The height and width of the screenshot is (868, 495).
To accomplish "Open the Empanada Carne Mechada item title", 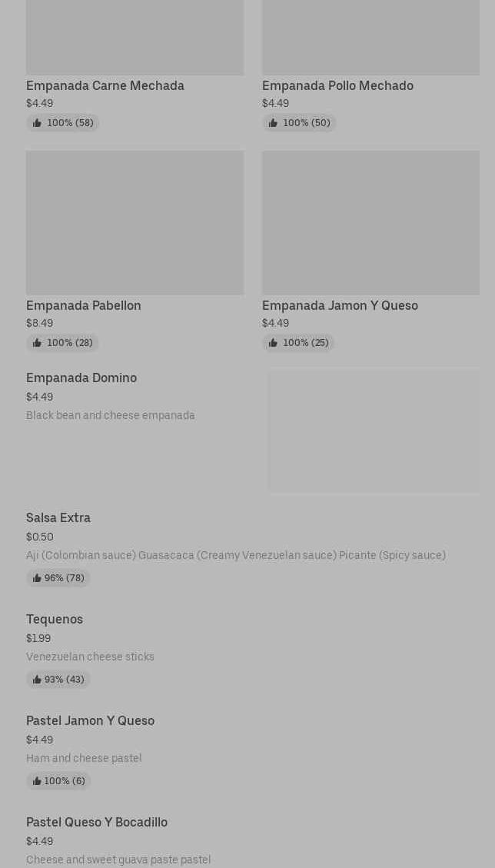I will [x=105, y=85].
